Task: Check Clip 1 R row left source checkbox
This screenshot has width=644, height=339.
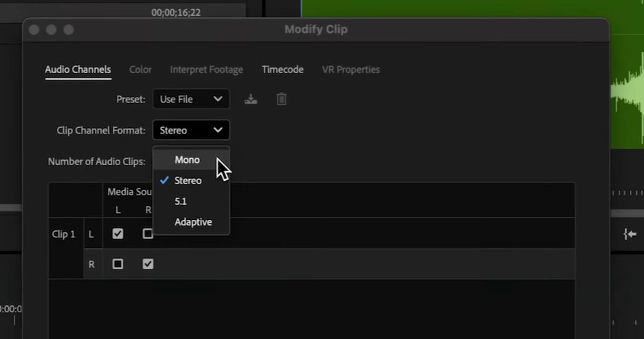Action: 118,264
